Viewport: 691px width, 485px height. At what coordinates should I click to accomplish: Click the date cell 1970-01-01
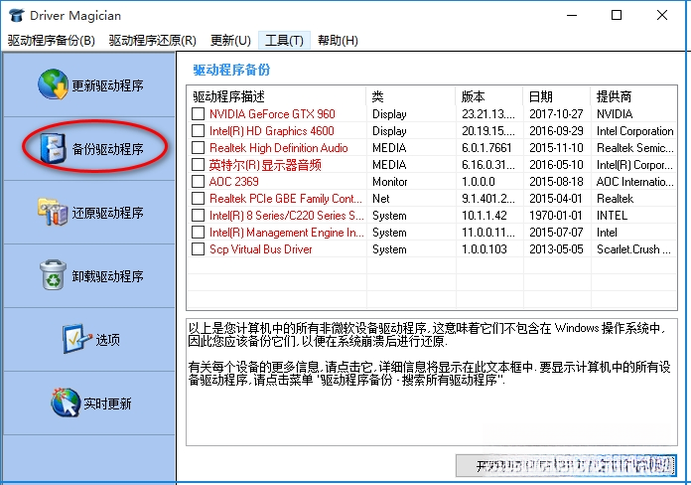coord(556,215)
